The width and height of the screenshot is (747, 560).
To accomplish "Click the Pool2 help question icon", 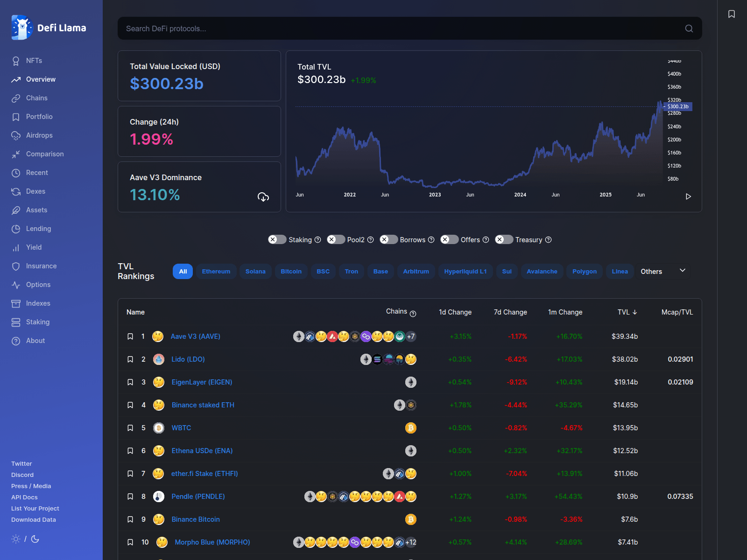I will point(370,240).
